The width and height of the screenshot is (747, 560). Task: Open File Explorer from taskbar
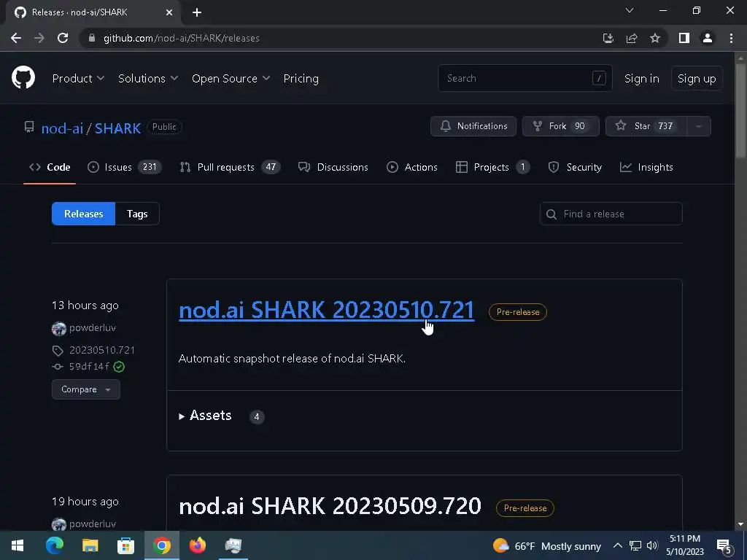90,545
